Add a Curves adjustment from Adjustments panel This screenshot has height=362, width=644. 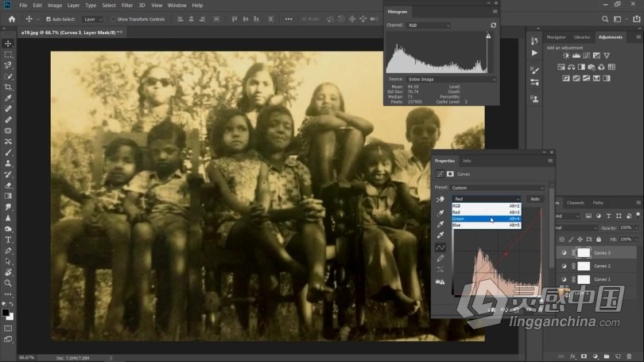click(587, 56)
